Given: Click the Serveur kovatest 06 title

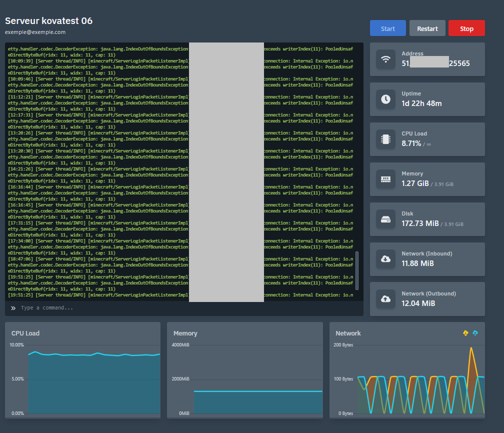Looking at the screenshot, I should (48, 21).
